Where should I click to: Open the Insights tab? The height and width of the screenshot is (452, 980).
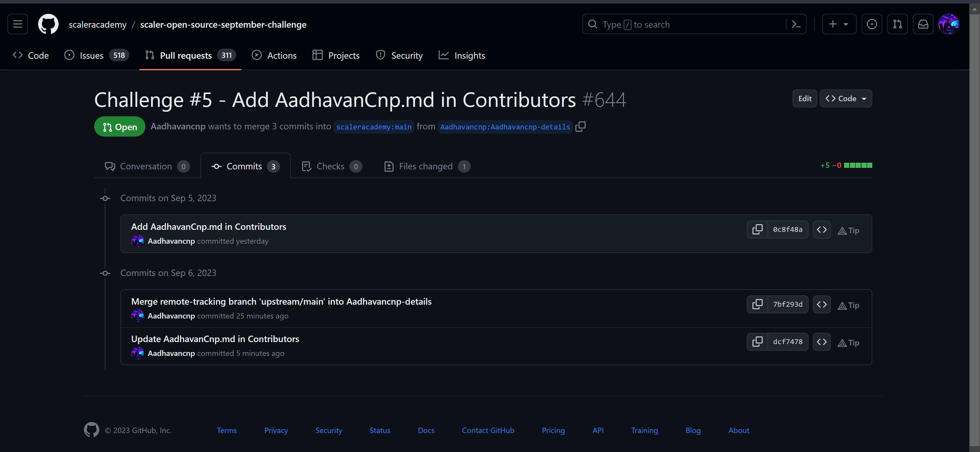462,55
